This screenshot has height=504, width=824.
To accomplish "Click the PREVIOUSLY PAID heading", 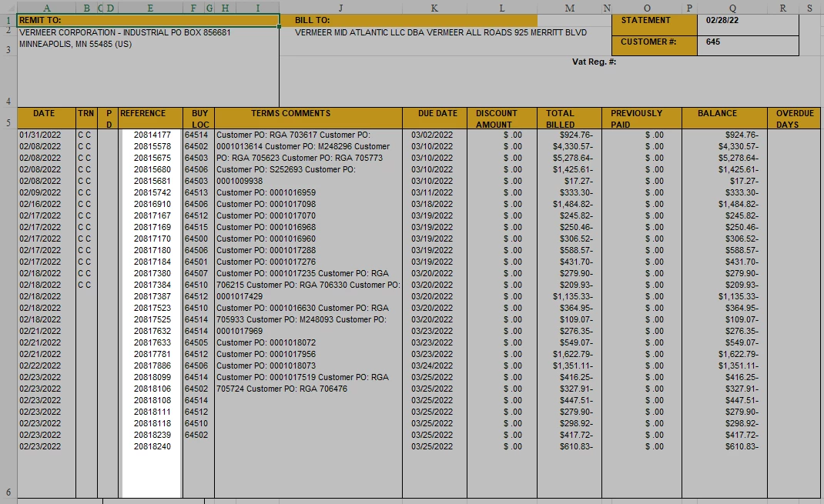I will pos(636,118).
